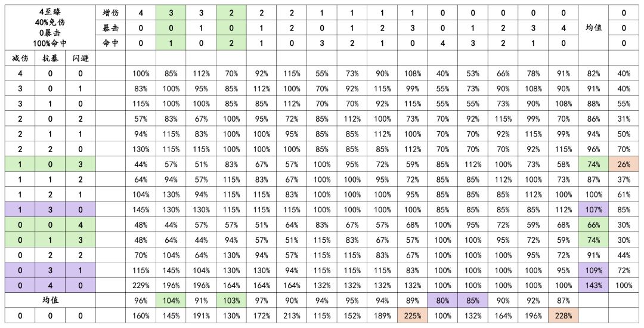Viewport: 644px width, 328px height.
Task: Select the orange 225% cell
Action: click(411, 315)
